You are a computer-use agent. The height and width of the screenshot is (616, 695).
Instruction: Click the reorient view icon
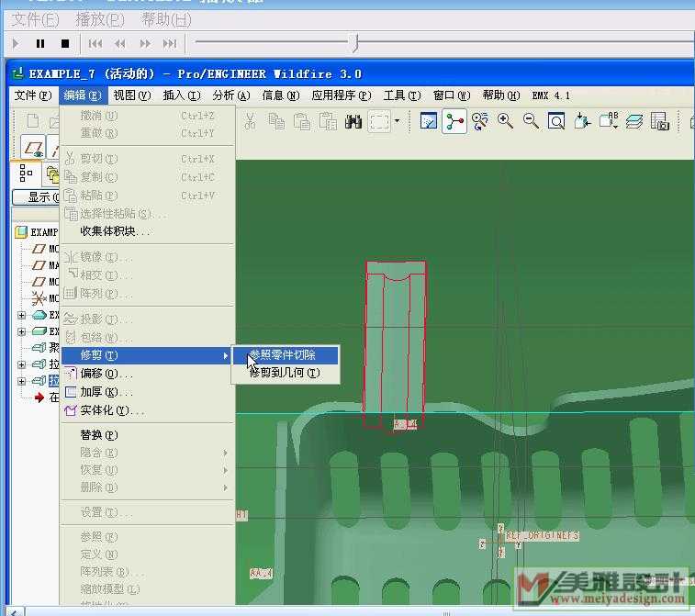[x=582, y=121]
